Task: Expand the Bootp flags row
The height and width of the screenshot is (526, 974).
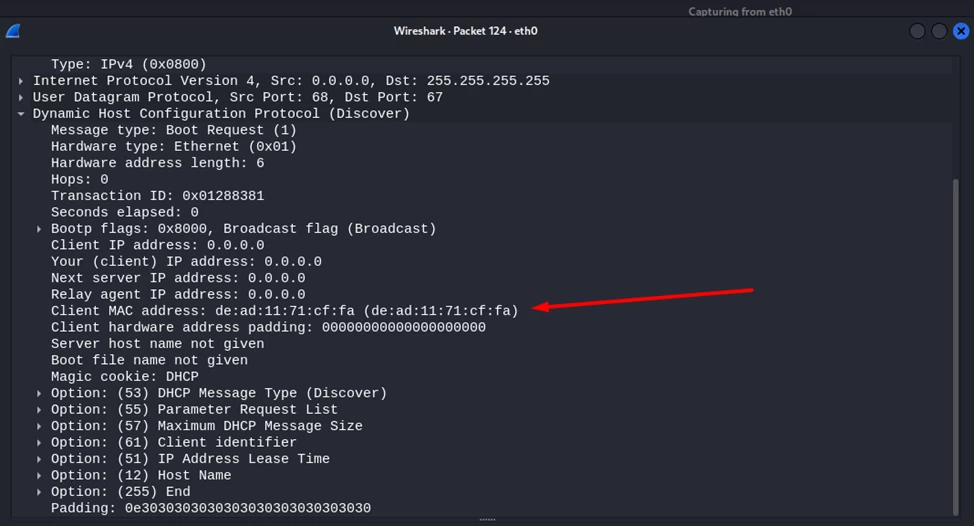Action: click(x=39, y=229)
